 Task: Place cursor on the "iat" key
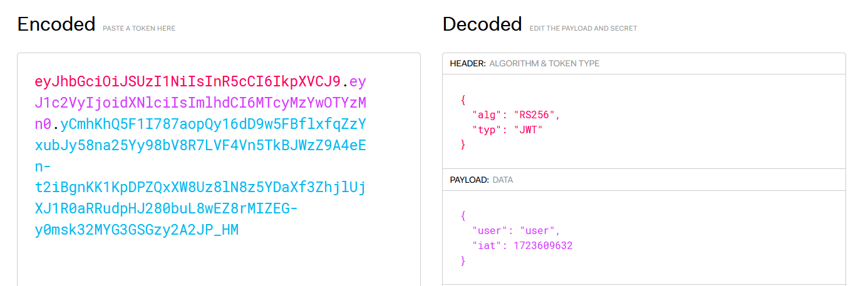click(x=485, y=245)
